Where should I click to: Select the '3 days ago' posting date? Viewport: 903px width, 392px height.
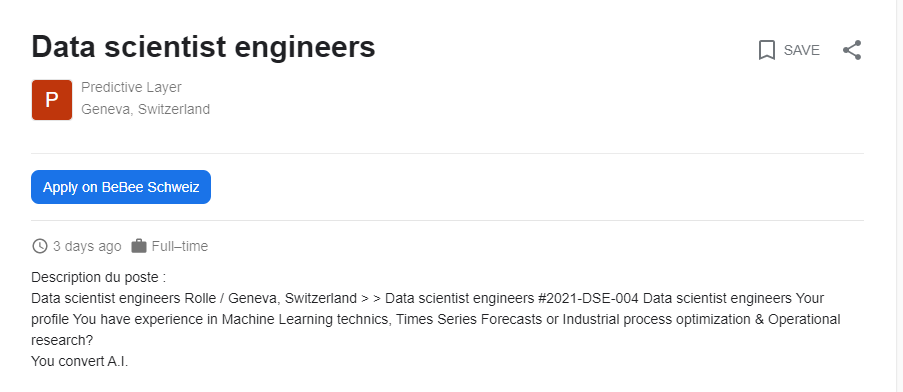pyautogui.click(x=87, y=246)
